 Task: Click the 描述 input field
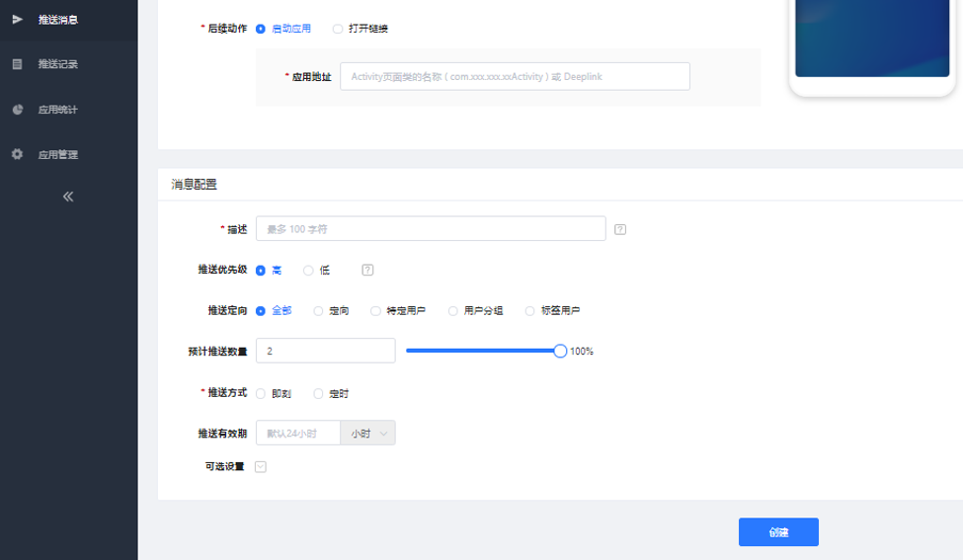point(431,228)
